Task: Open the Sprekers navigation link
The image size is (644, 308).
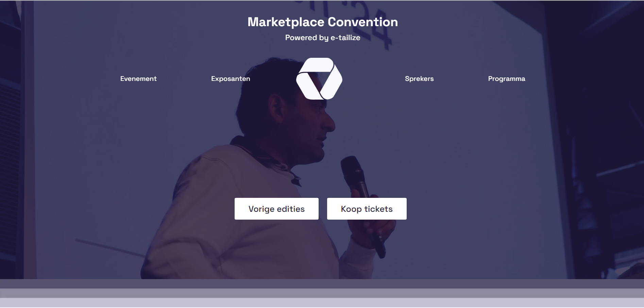Action: tap(419, 79)
